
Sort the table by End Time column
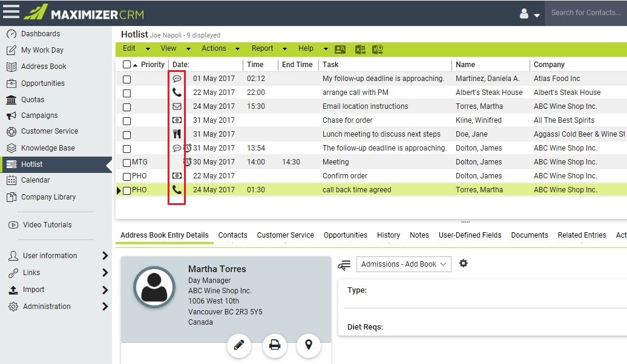click(x=297, y=64)
